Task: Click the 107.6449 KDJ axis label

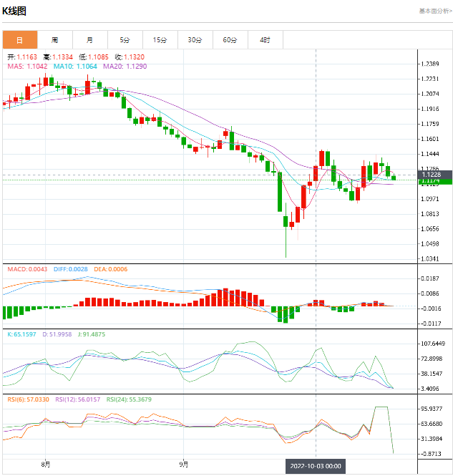Action: (x=433, y=344)
